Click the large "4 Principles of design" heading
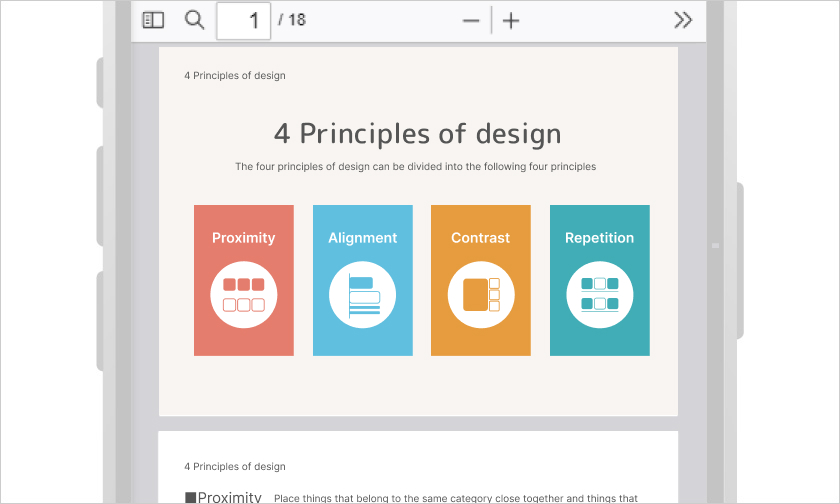 click(x=417, y=134)
